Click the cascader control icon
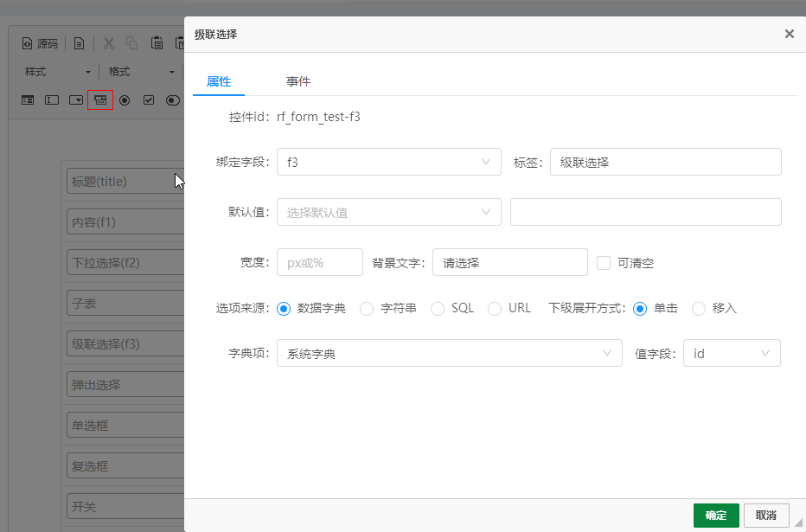 point(100,100)
